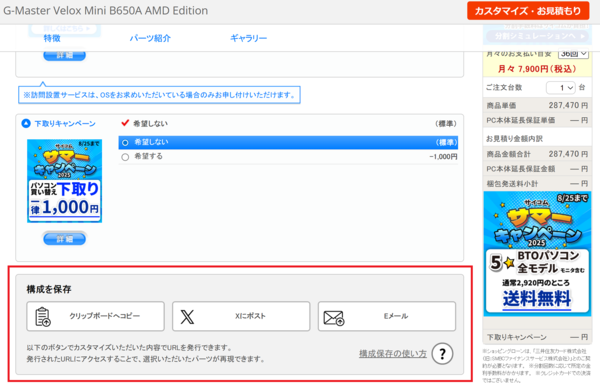Click the Eメール button

tap(387, 316)
